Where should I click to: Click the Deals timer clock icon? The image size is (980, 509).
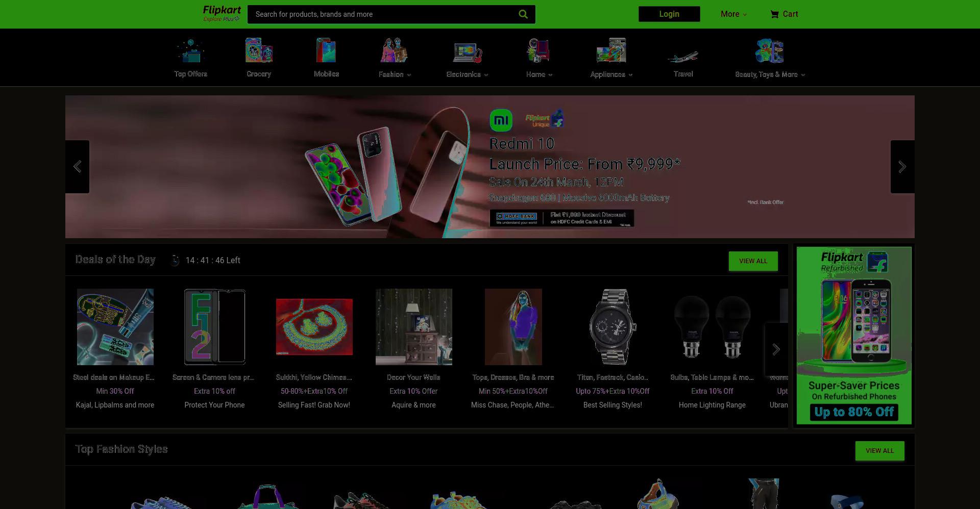click(175, 260)
